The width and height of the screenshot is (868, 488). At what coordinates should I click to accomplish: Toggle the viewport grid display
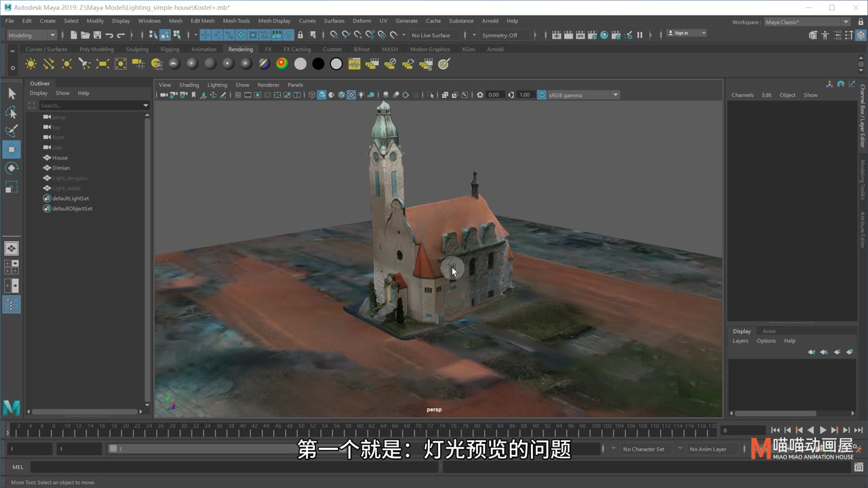point(237,95)
